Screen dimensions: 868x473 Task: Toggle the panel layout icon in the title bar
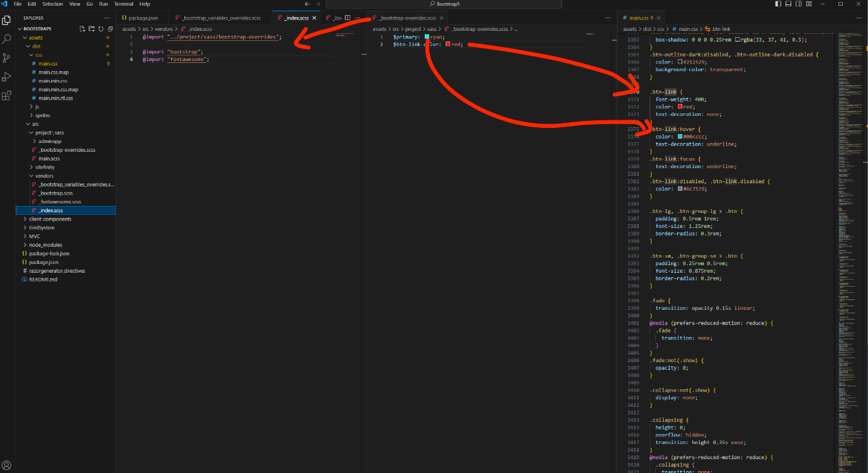point(789,4)
